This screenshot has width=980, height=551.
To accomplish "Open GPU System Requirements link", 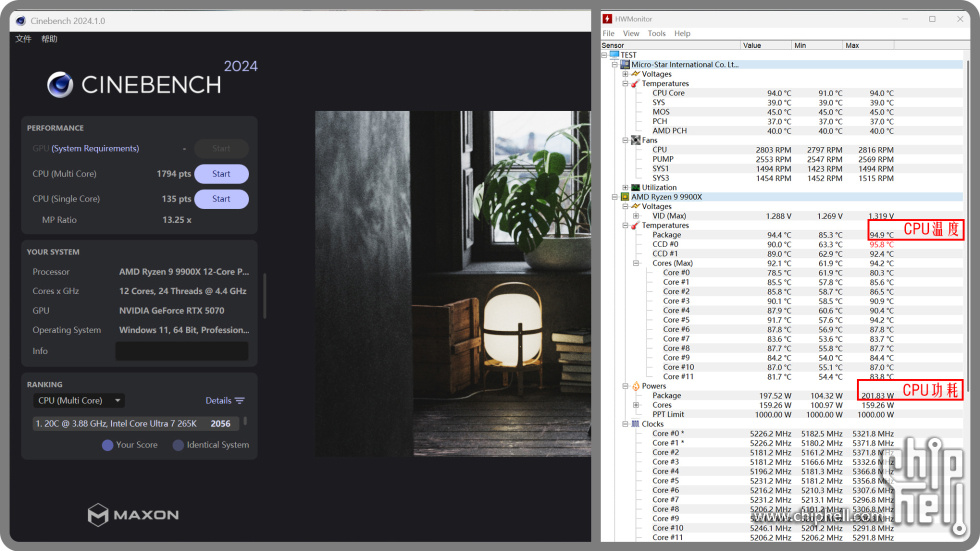I will [95, 149].
